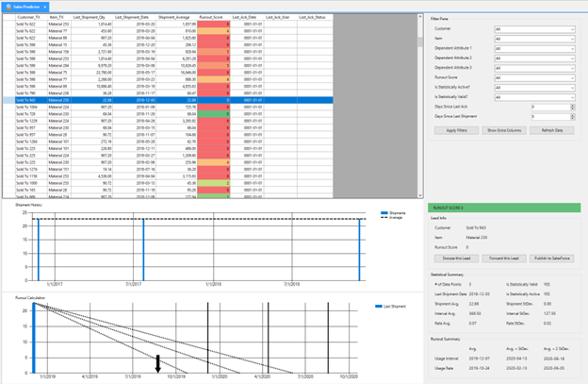Open the Is Statistically Active dropdown
This screenshot has width=588, height=384.
tap(534, 88)
